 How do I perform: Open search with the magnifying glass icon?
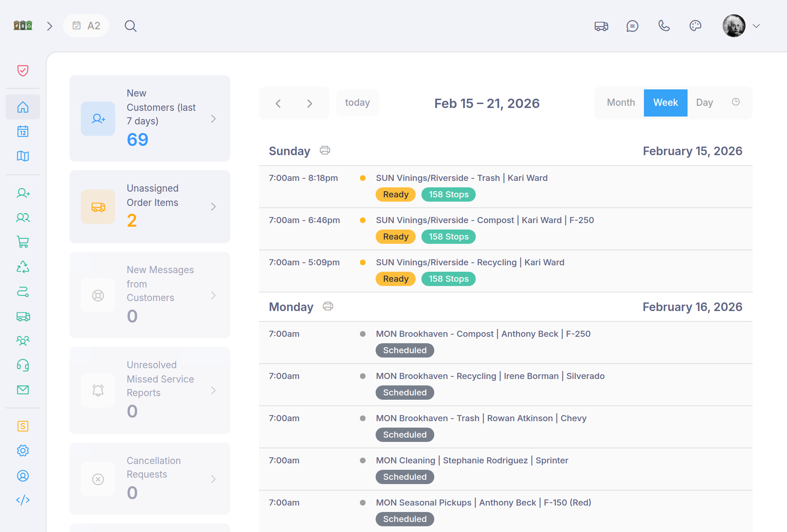coord(131,26)
